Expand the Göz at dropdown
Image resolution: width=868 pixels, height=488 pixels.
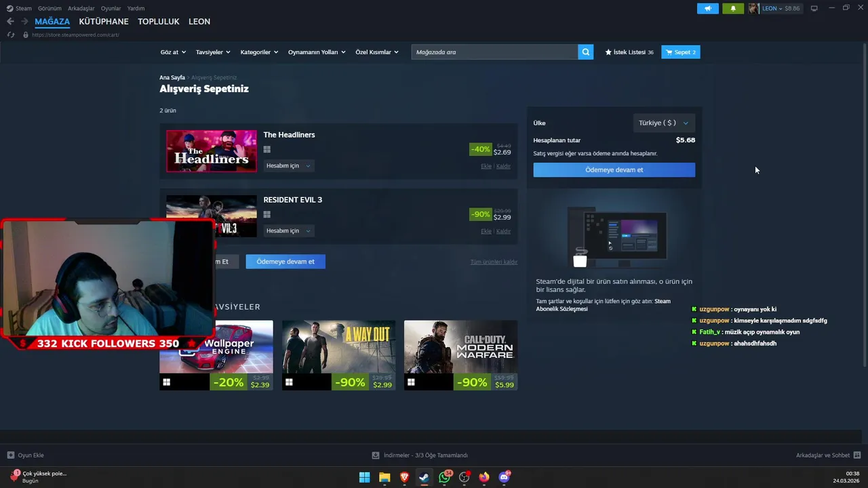[172, 52]
